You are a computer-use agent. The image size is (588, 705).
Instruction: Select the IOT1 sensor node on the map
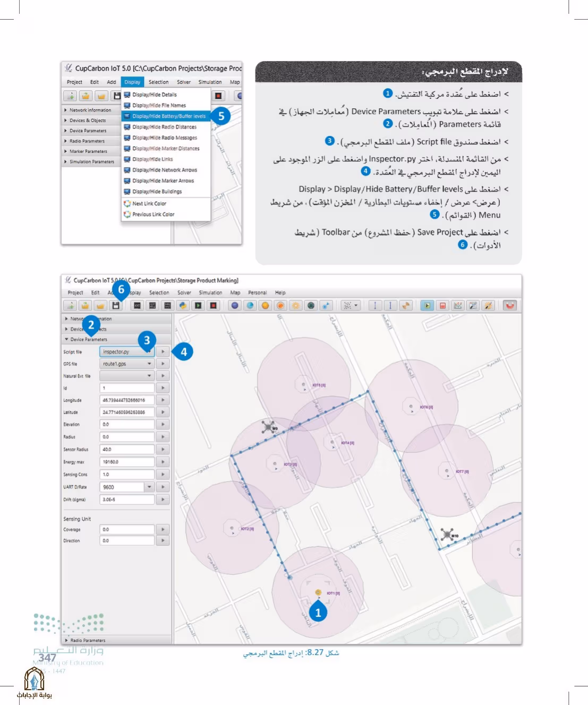click(318, 592)
